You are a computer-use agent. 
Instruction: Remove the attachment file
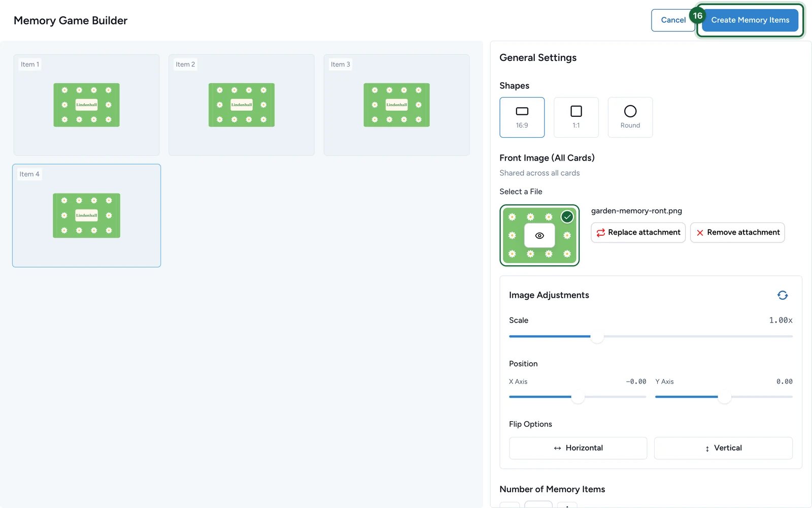click(737, 232)
